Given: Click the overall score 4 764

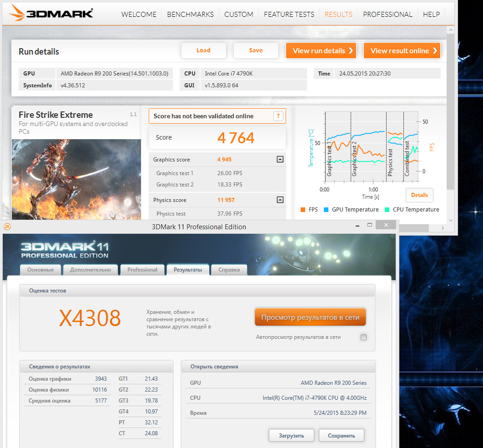Looking at the screenshot, I should [x=236, y=138].
